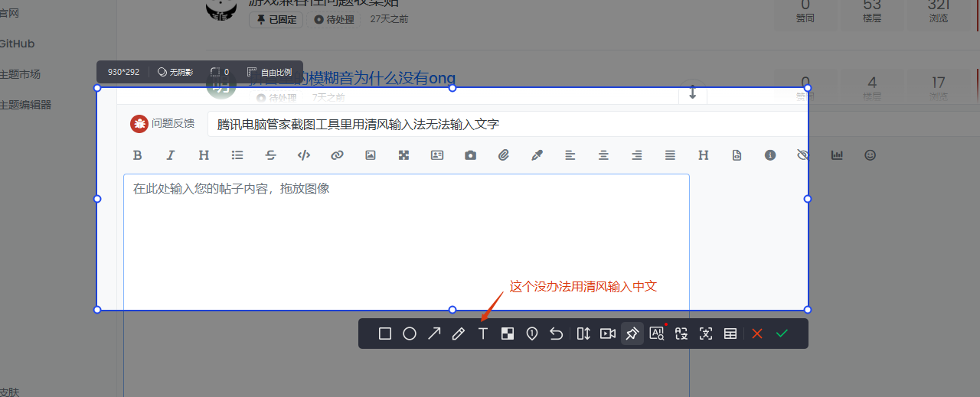The height and width of the screenshot is (397, 980).
Task: Click the 930*292 size indicator
Action: pyautogui.click(x=123, y=72)
